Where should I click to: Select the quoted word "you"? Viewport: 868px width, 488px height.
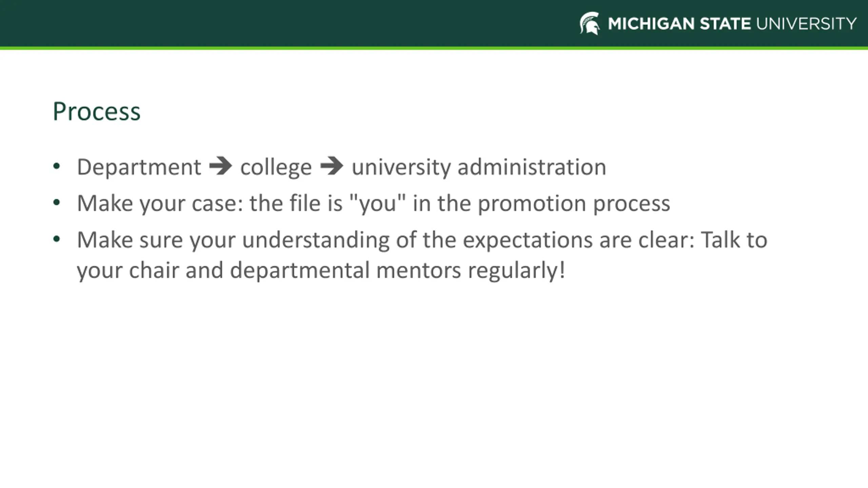pos(377,204)
